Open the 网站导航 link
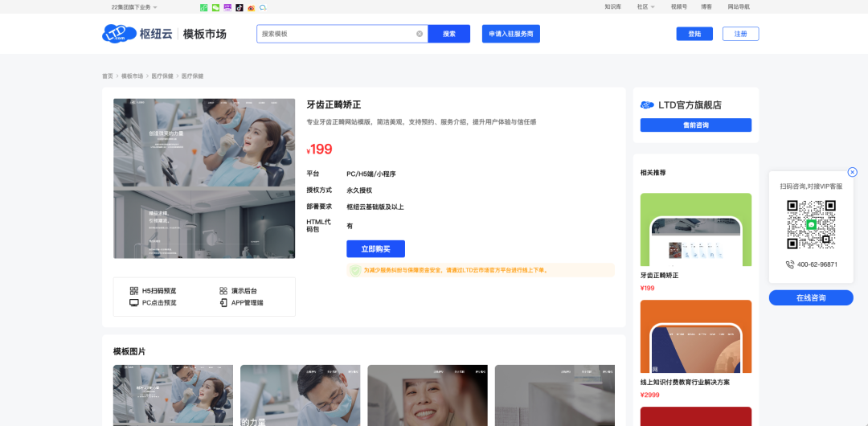868x426 pixels. [x=739, y=7]
